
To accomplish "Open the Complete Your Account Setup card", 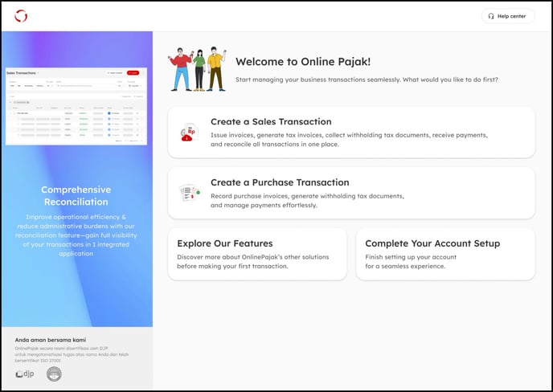I will 445,254.
